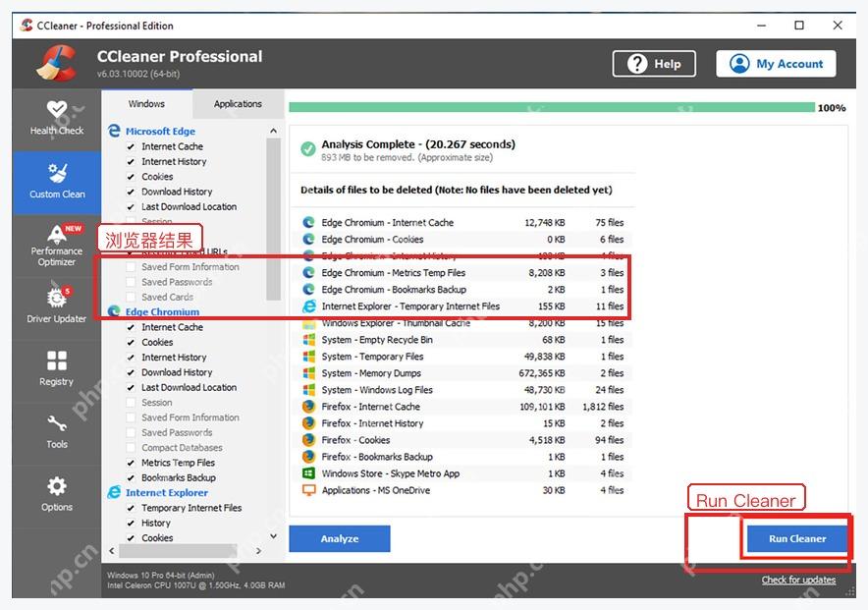Select Edge Chromium group heading
This screenshot has height=610, width=868.
pos(162,311)
